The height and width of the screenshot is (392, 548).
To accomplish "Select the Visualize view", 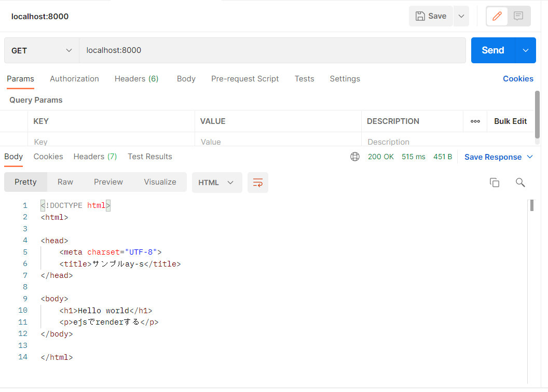I will click(x=160, y=182).
